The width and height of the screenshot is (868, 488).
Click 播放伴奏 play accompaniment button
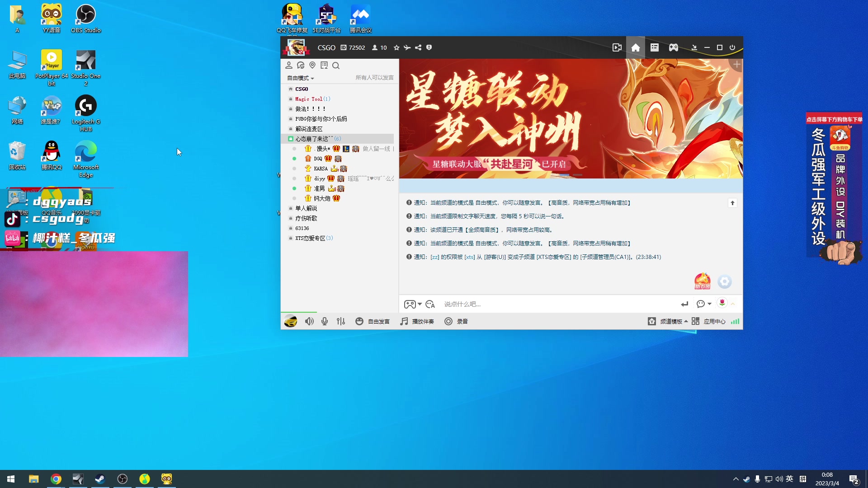coord(417,321)
